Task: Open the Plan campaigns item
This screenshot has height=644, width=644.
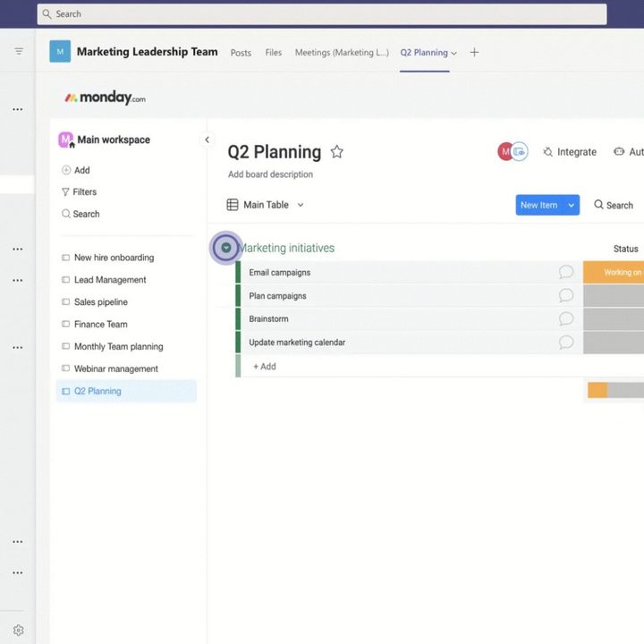Action: [x=277, y=296]
